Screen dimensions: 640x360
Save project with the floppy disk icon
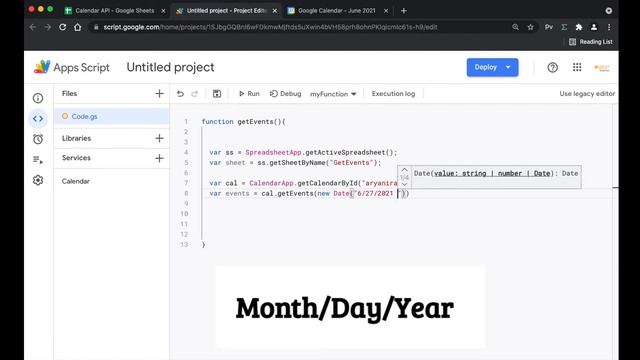pyautogui.click(x=217, y=94)
